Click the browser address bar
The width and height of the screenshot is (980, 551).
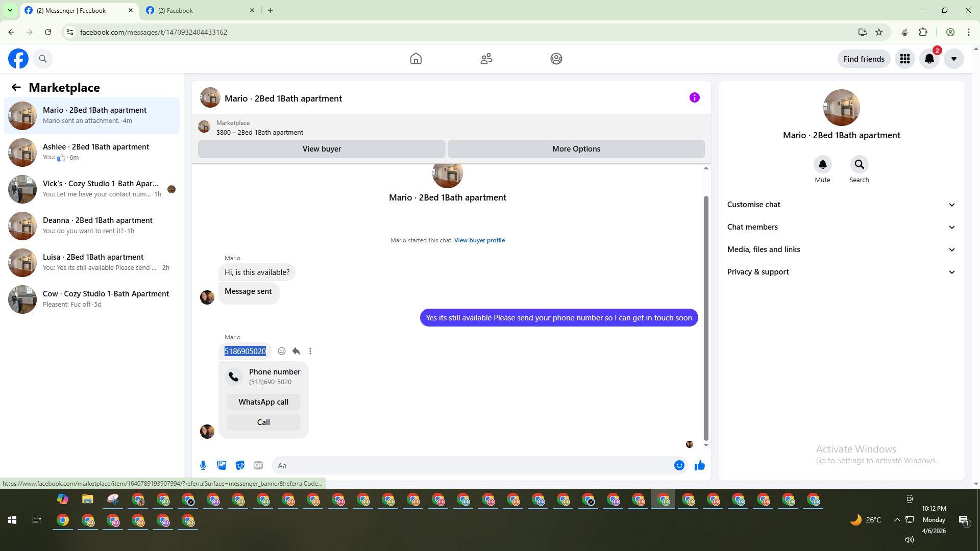[459, 32]
